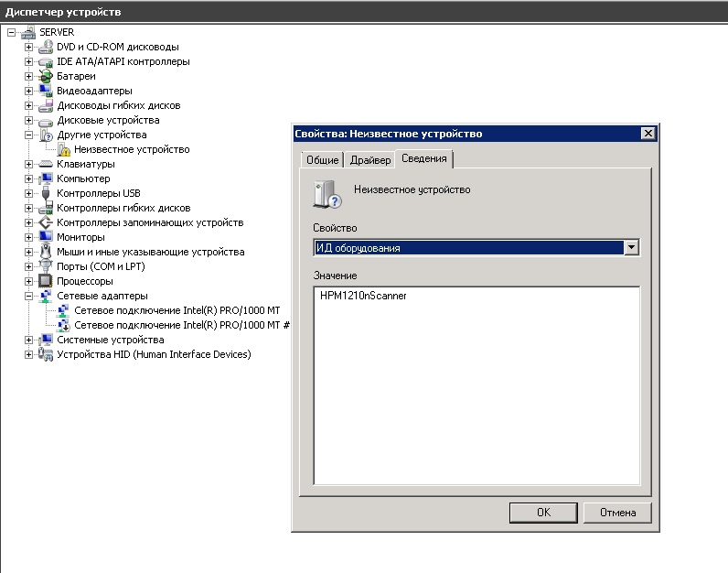Collapse the Сетевые адаптеры node
The height and width of the screenshot is (573, 728).
[29, 296]
